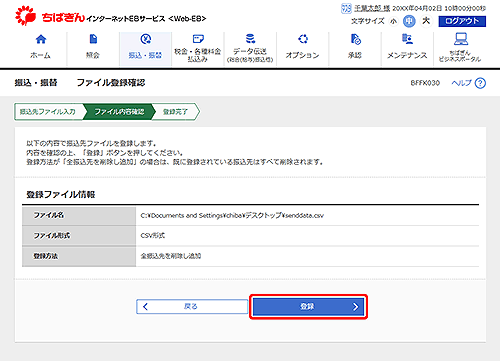Open the オプション circular icon
500x361 pixels.
pyautogui.click(x=303, y=39)
